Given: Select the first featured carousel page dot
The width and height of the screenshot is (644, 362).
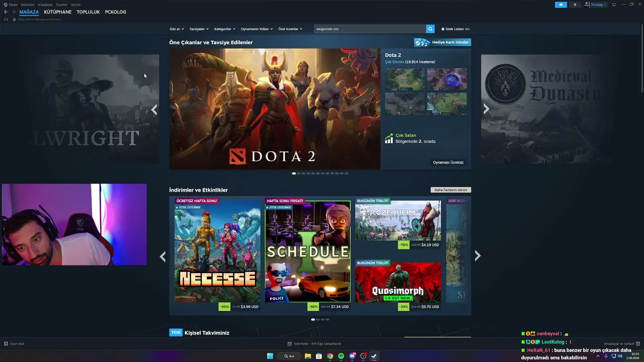Looking at the screenshot, I should pyautogui.click(x=294, y=173).
